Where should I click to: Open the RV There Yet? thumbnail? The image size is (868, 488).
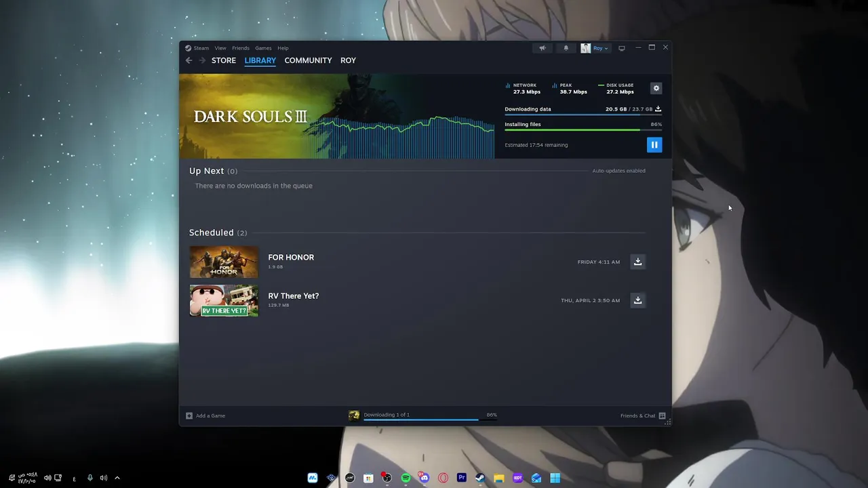224,300
